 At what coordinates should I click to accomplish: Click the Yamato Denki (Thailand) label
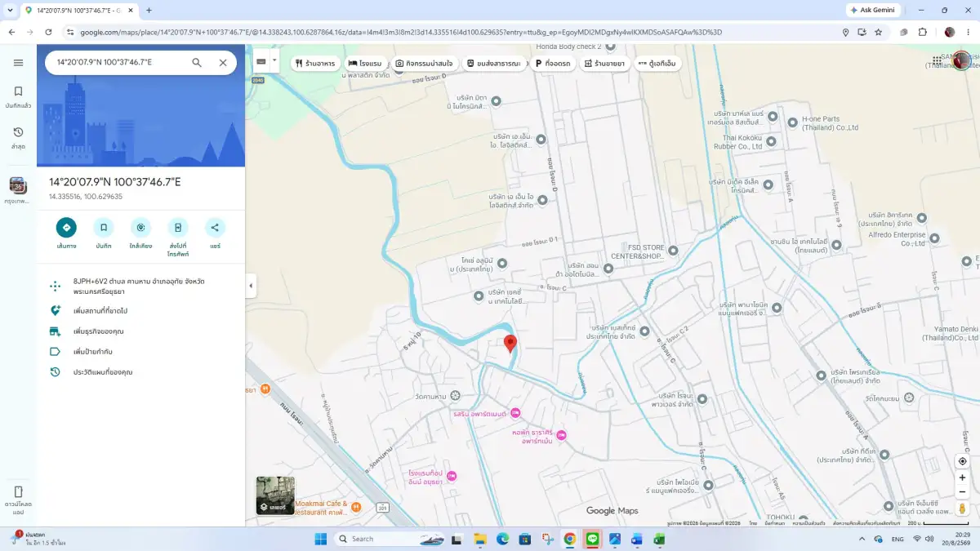[950, 333]
